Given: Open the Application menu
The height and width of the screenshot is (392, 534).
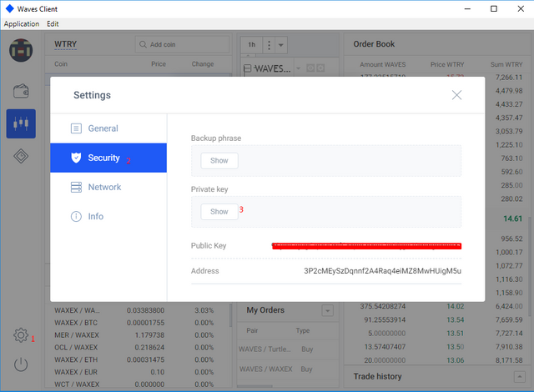Looking at the screenshot, I should [x=22, y=24].
